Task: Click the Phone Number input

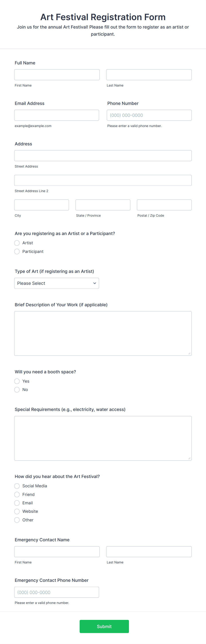Action: coord(149,115)
